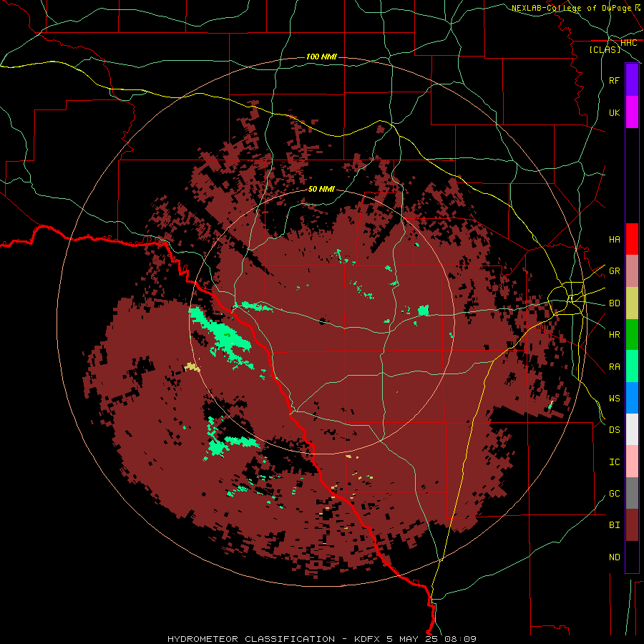644x644 pixels.
Task: Click the BD legend label
Action: [x=614, y=303]
